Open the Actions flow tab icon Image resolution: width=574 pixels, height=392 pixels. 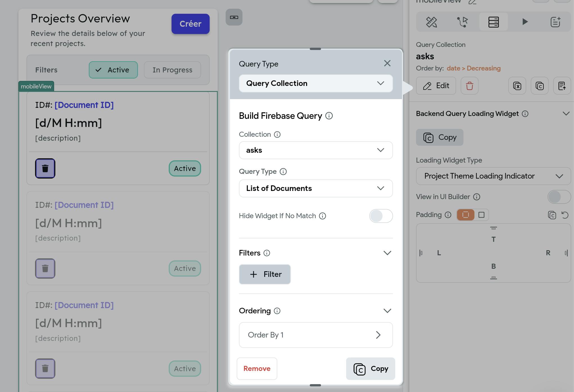coord(462,22)
